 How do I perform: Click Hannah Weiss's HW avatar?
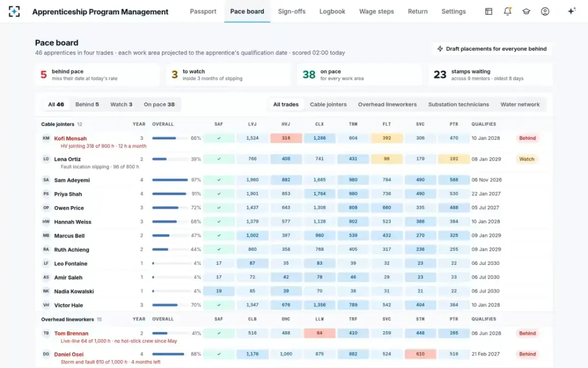[x=46, y=222]
